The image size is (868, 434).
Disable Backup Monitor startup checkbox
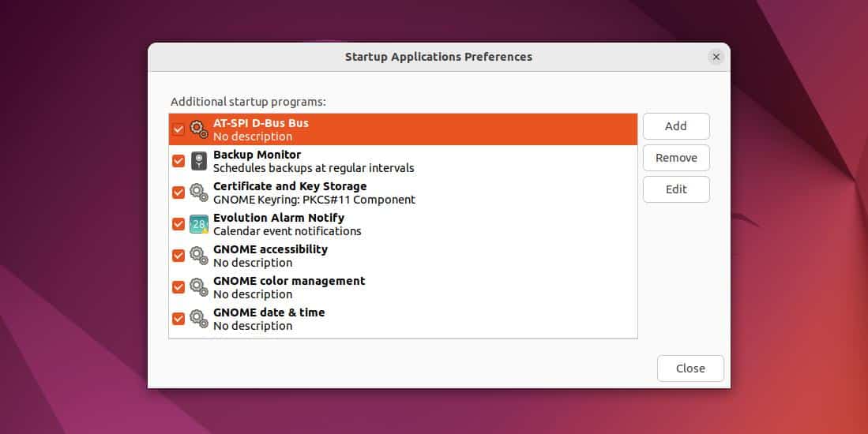tap(178, 161)
